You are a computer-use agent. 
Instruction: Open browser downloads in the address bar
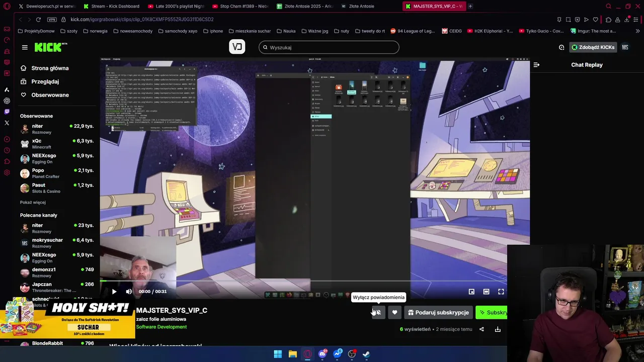coord(627,19)
